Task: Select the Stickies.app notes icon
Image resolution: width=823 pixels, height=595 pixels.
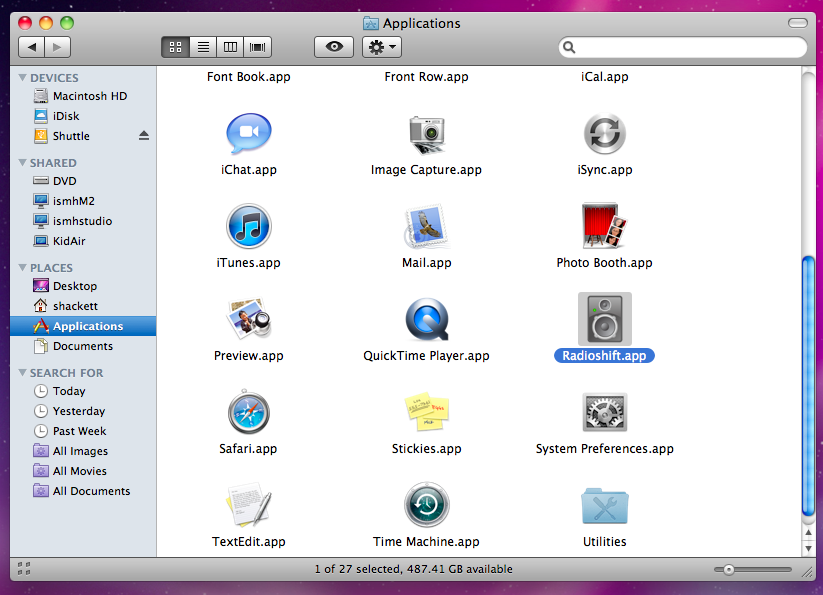Action: point(427,412)
